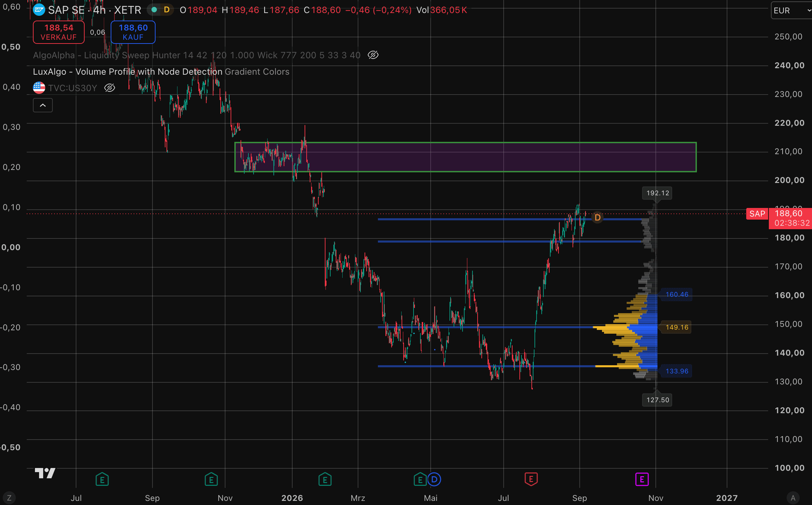This screenshot has height=505, width=812.
Task: Click the 127.50 volume profile low label
Action: (657, 400)
